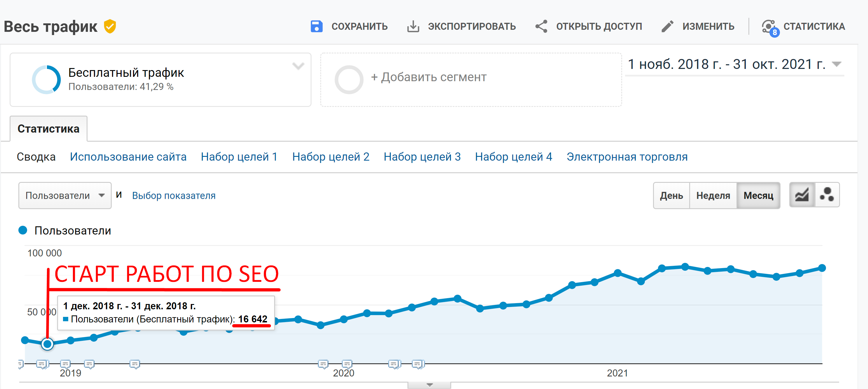Image resolution: width=868 pixels, height=389 pixels.
Task: Click the 2021 x-axis label
Action: [617, 373]
